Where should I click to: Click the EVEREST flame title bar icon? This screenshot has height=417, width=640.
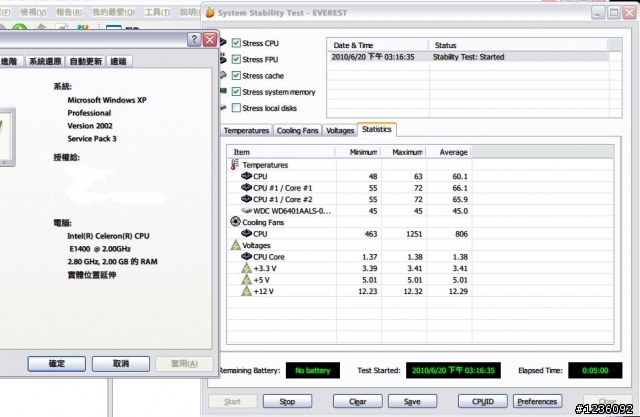pyautogui.click(x=210, y=13)
